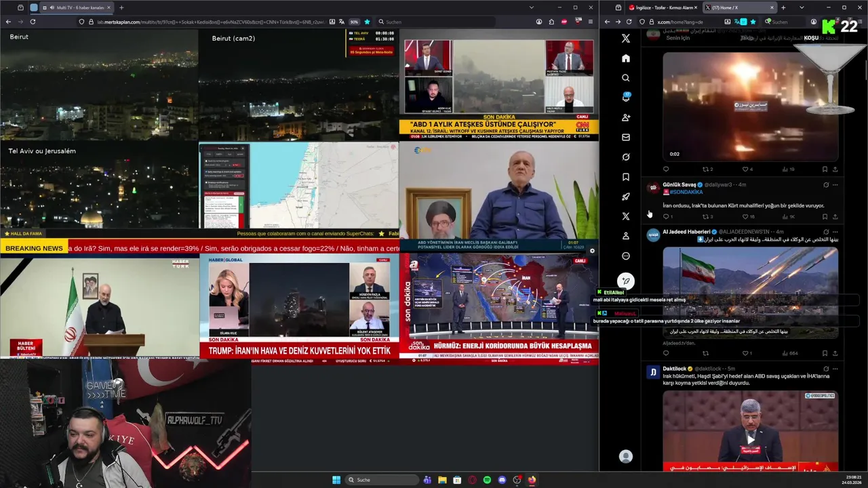Screen dimensions: 868x488
Task: Play the Daktilock post video
Action: 750,439
